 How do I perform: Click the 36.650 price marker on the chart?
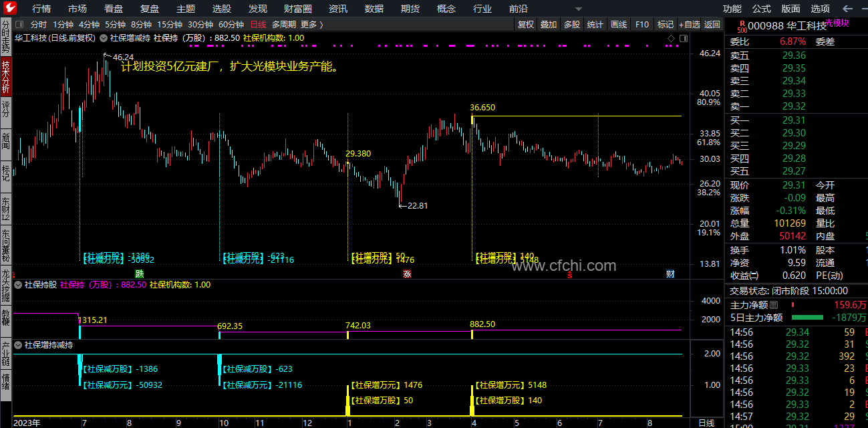tap(482, 107)
